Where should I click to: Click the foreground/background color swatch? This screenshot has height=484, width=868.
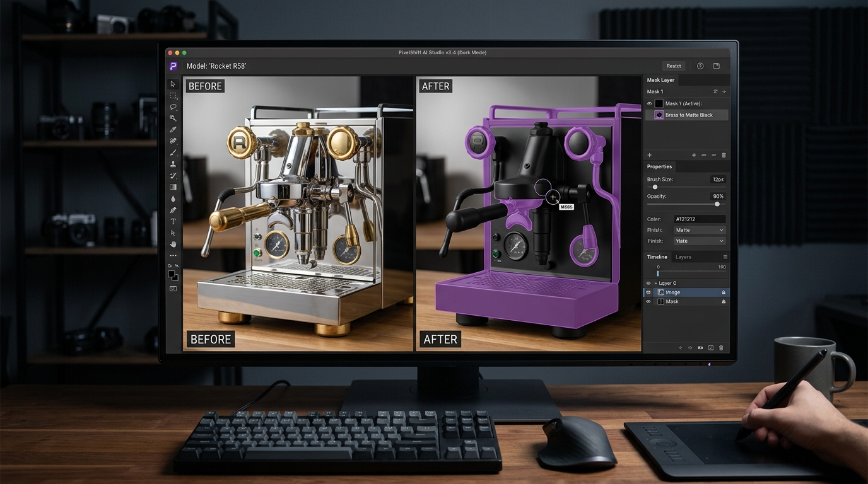pyautogui.click(x=173, y=275)
